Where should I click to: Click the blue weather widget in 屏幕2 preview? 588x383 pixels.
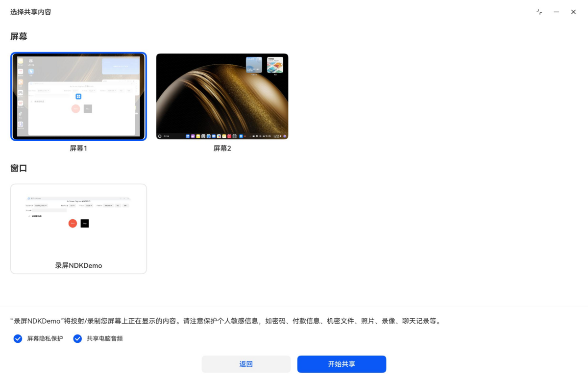pyautogui.click(x=254, y=65)
